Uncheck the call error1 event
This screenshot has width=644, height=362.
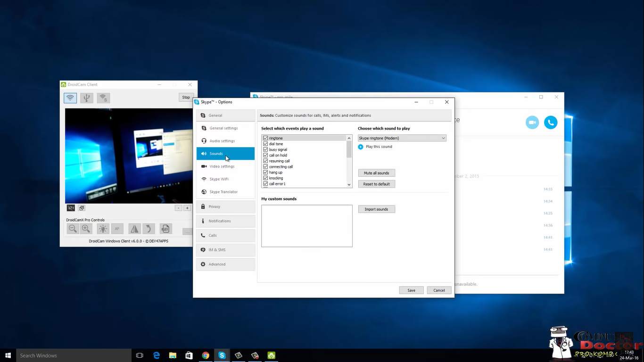pyautogui.click(x=265, y=184)
